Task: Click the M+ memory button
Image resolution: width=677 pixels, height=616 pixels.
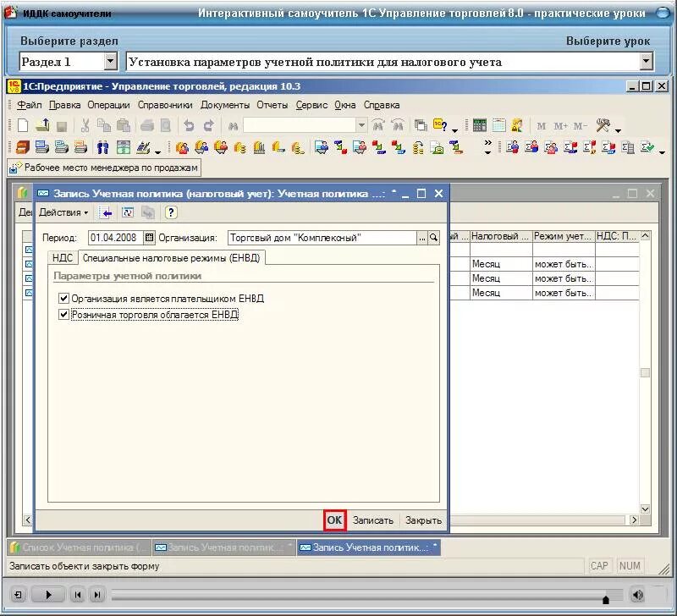Action: (x=560, y=126)
